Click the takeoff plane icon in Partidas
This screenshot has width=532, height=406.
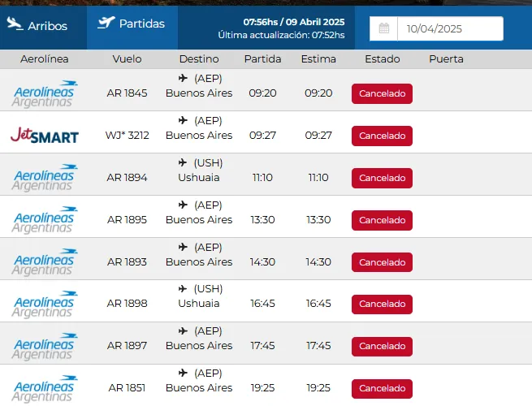(x=106, y=23)
